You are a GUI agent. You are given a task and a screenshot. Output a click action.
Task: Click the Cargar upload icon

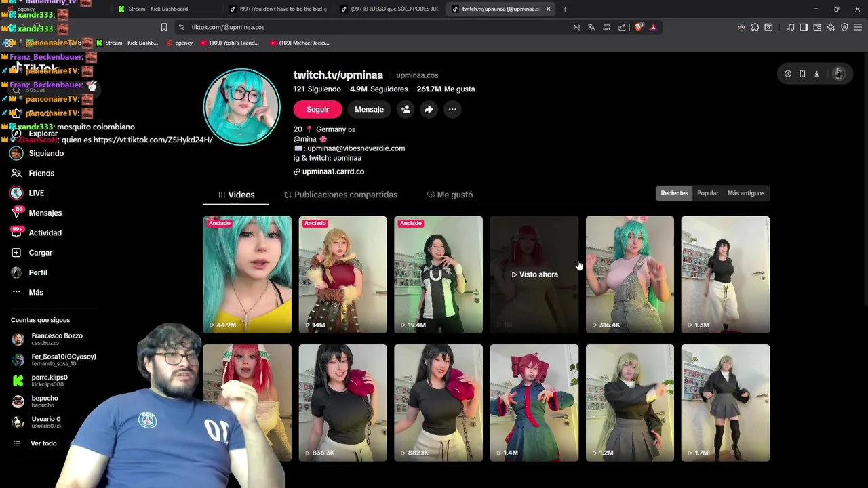coord(16,253)
